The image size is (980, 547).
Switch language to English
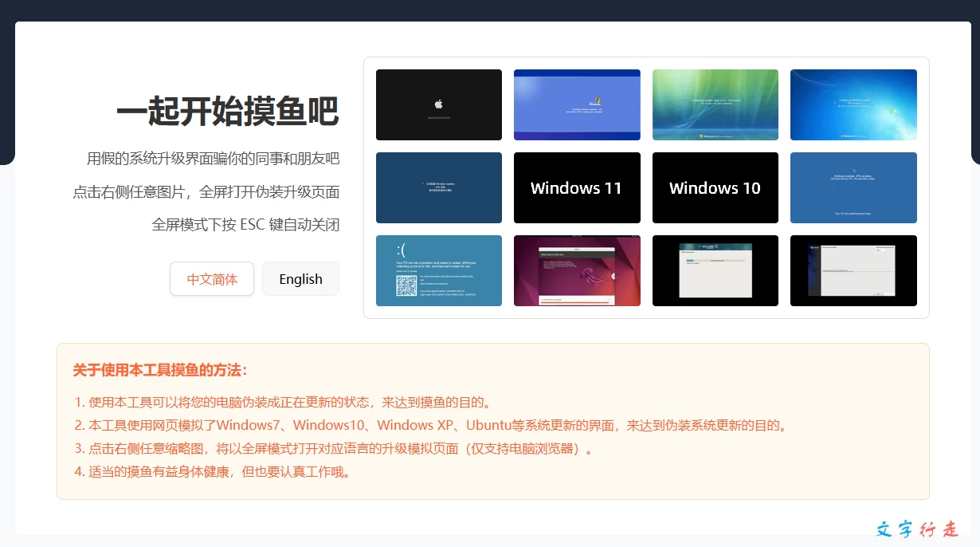coord(300,279)
